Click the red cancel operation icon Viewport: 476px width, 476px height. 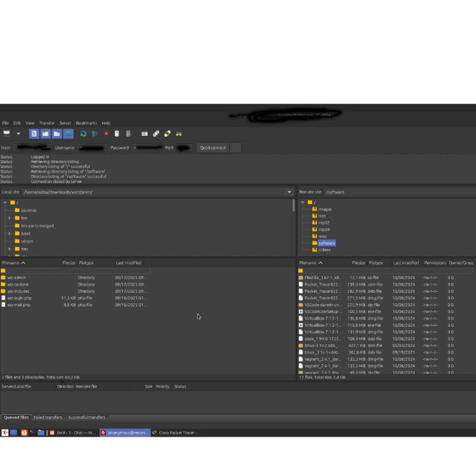pyautogui.click(x=106, y=134)
